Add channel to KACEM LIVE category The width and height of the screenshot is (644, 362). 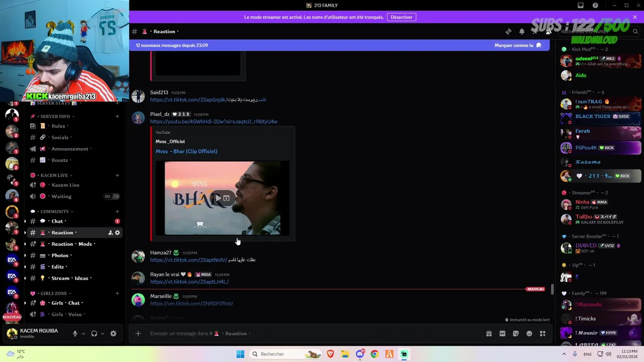[117, 175]
